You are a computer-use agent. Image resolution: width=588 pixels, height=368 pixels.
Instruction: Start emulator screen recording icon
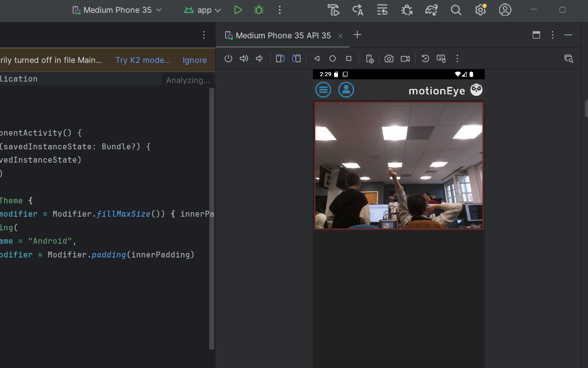point(405,58)
